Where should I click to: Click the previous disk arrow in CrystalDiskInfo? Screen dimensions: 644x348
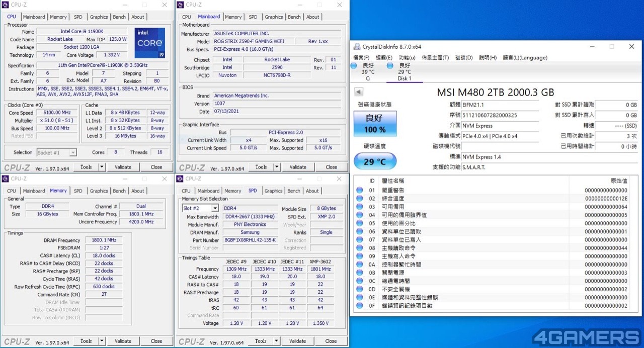(x=359, y=92)
